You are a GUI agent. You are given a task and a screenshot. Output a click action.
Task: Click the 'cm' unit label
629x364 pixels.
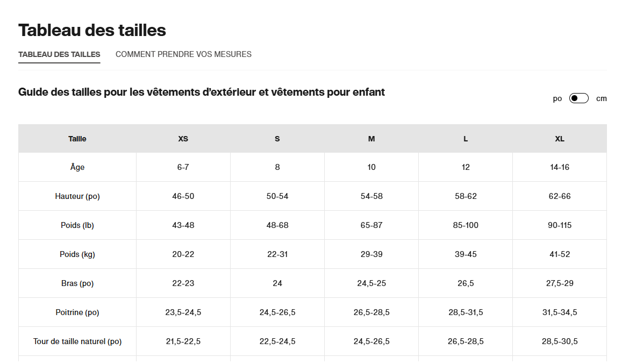tap(602, 98)
